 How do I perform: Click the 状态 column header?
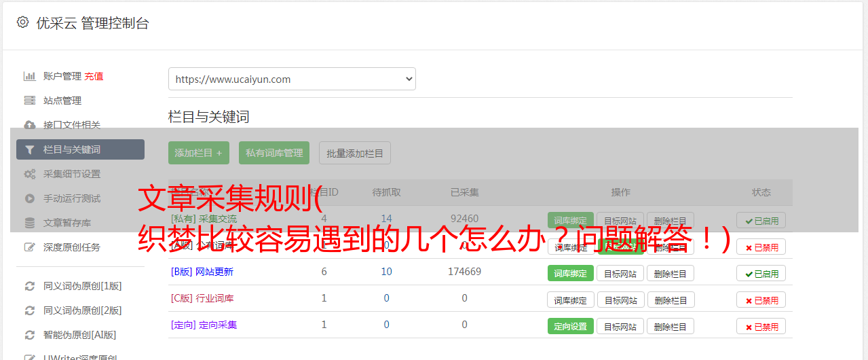coord(761,192)
